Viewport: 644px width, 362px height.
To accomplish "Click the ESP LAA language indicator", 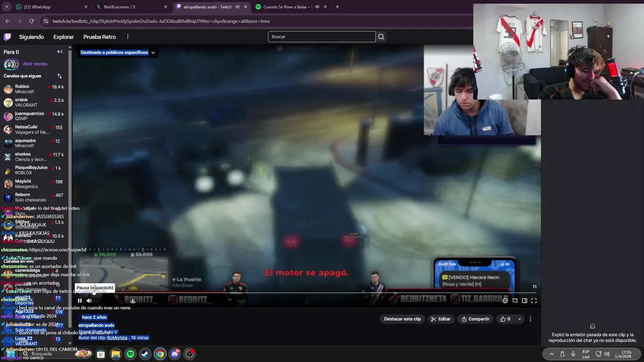I will pyautogui.click(x=586, y=354).
